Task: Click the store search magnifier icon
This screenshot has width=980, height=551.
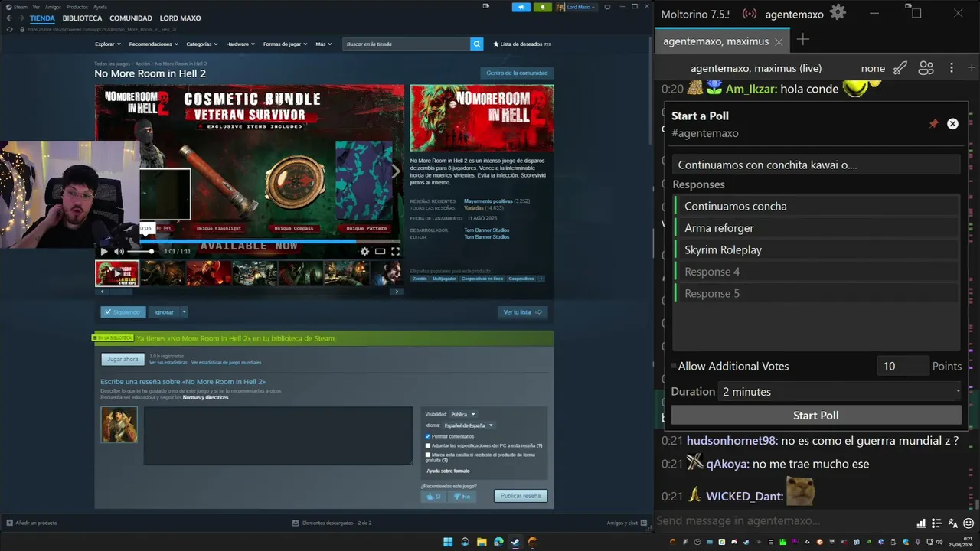Action: 476,44
